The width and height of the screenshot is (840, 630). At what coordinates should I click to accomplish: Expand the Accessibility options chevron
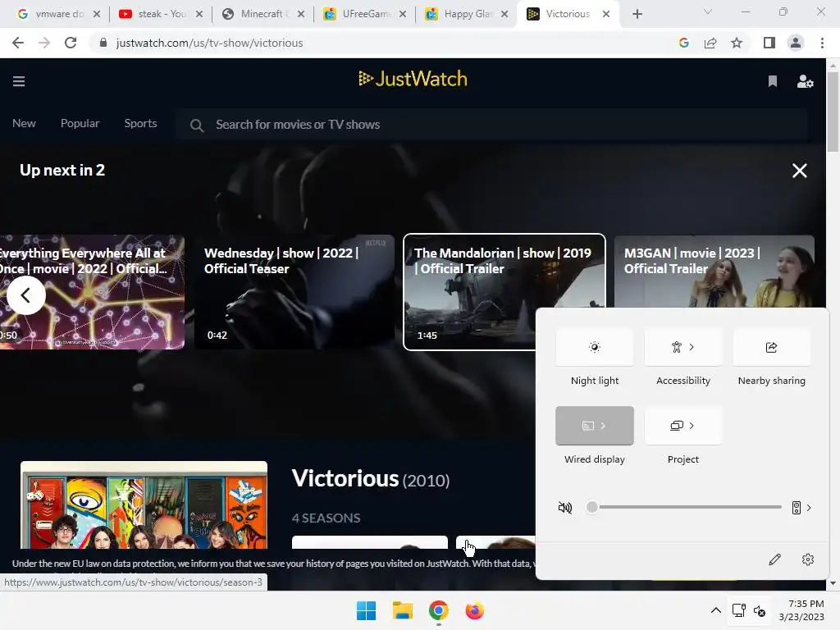(x=692, y=347)
